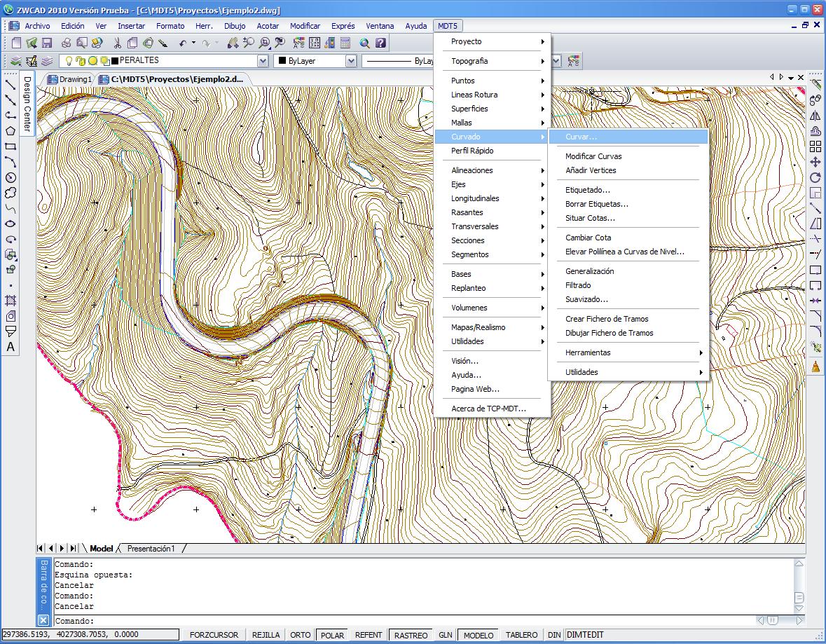The width and height of the screenshot is (826, 644).
Task: Select the Polygon drawing tool
Action: pos(10,131)
